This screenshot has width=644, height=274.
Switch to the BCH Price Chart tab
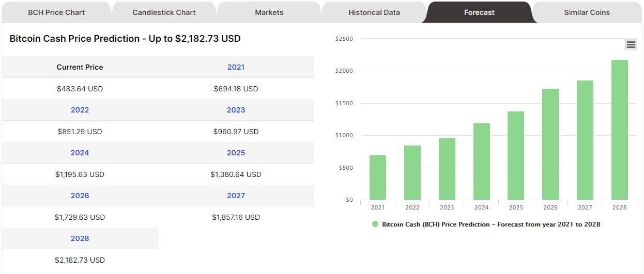(x=56, y=12)
